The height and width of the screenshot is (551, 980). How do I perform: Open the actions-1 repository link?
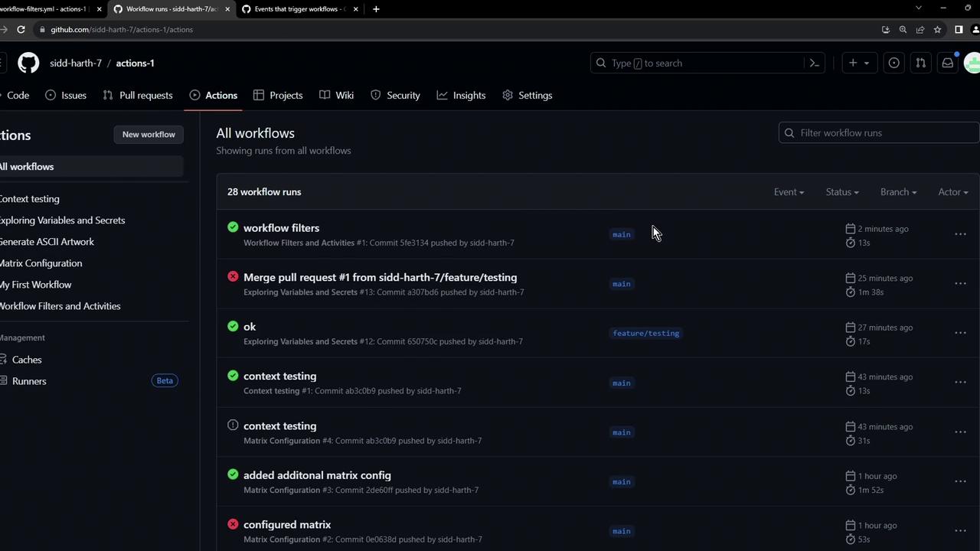[135, 63]
